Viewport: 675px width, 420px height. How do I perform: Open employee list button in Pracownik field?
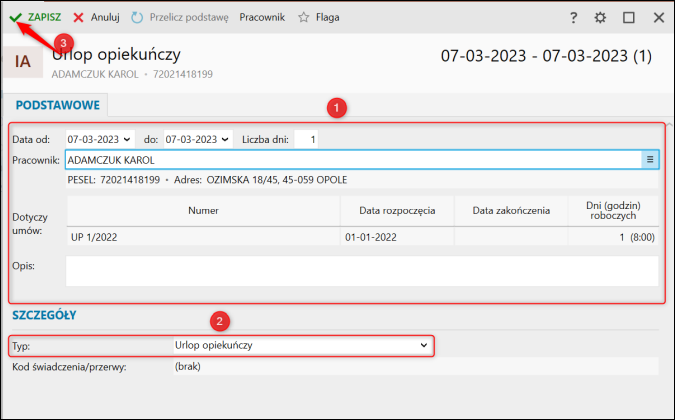pos(650,160)
